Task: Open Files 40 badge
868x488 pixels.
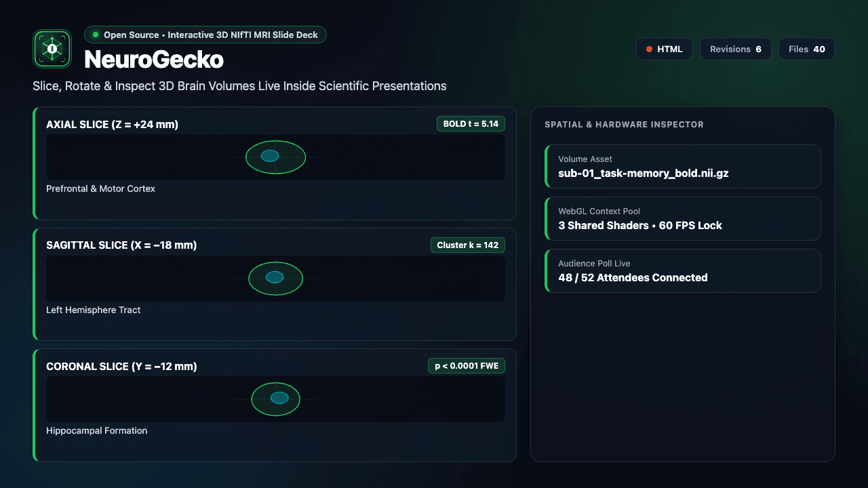Action: click(x=806, y=49)
